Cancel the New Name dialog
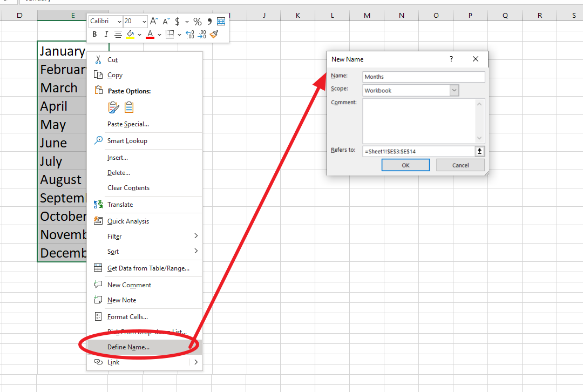583x392 pixels. coord(460,165)
